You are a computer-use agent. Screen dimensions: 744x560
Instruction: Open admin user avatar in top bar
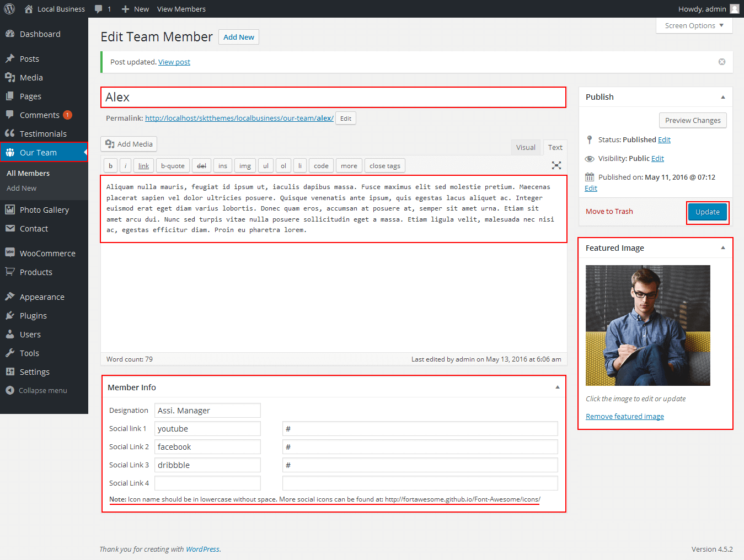click(734, 9)
